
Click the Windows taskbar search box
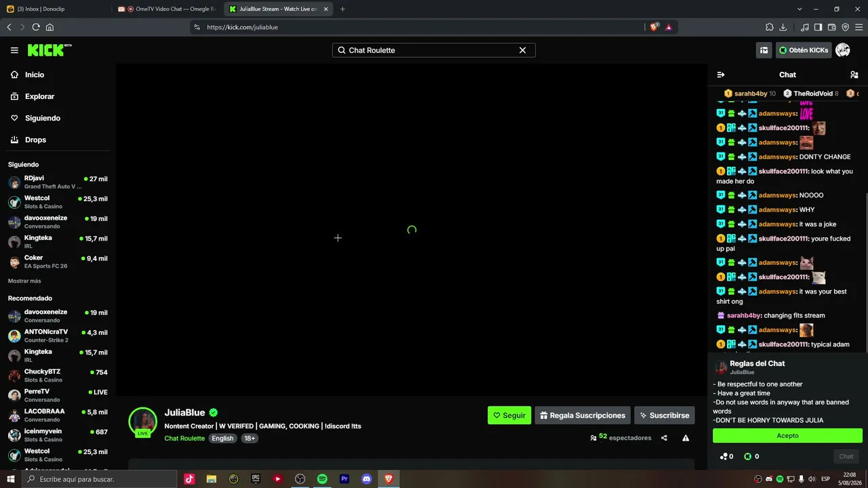99,479
